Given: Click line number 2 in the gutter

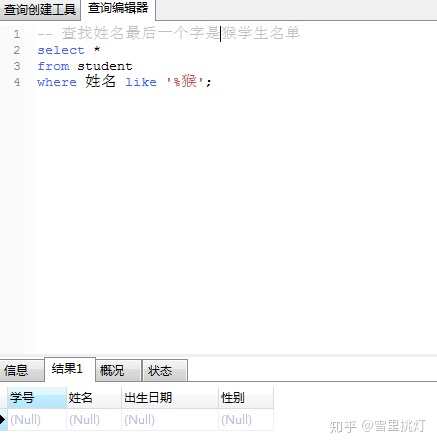Looking at the screenshot, I should (17, 50).
